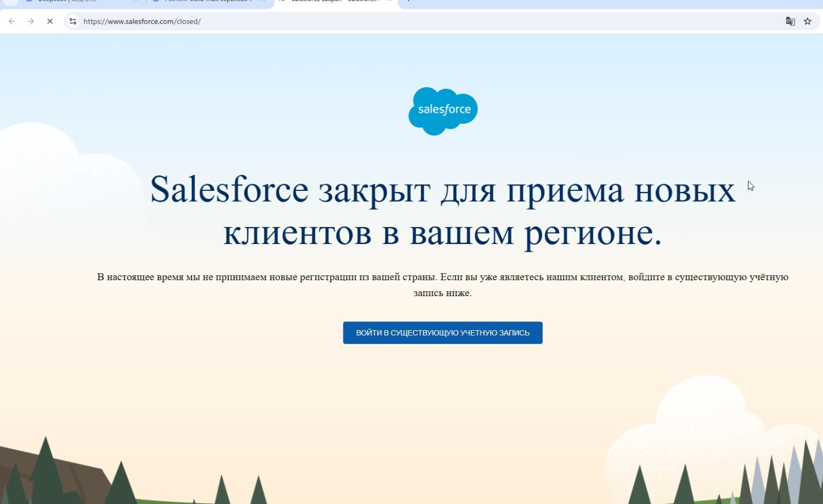Open a new tab with plus button
Image resolution: width=823 pixels, height=504 pixels.
pyautogui.click(x=408, y=2)
